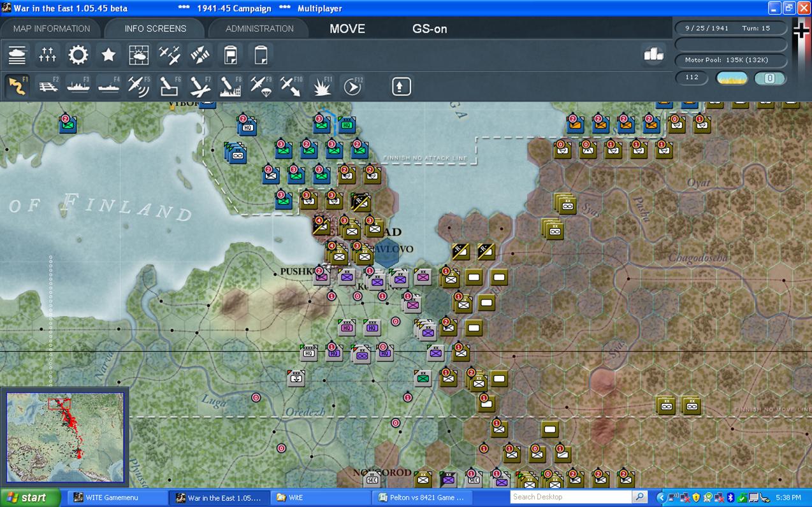Click the Search Desktop input field
Screen dimensions: 812x507
(571, 497)
